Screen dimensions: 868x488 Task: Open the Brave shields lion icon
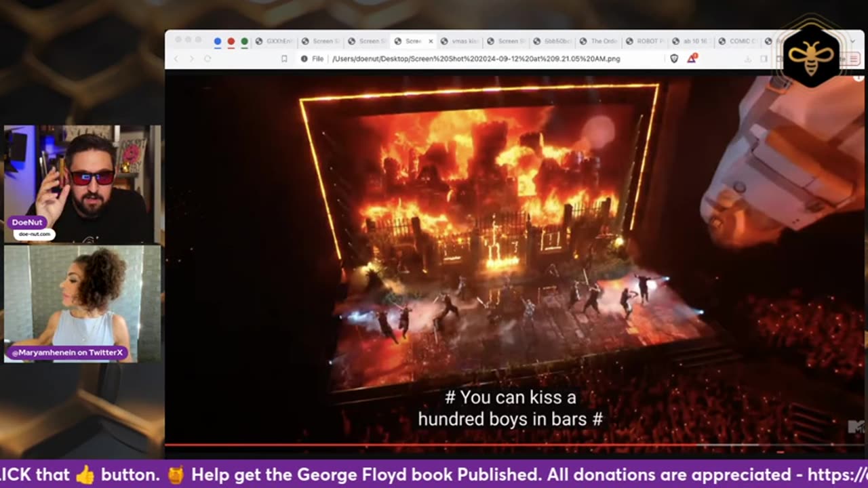point(674,59)
